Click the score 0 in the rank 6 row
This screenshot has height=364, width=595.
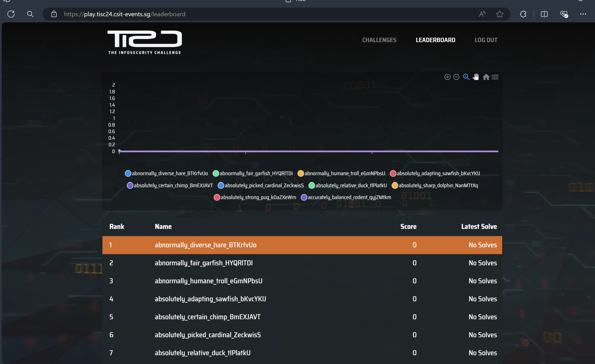point(415,335)
